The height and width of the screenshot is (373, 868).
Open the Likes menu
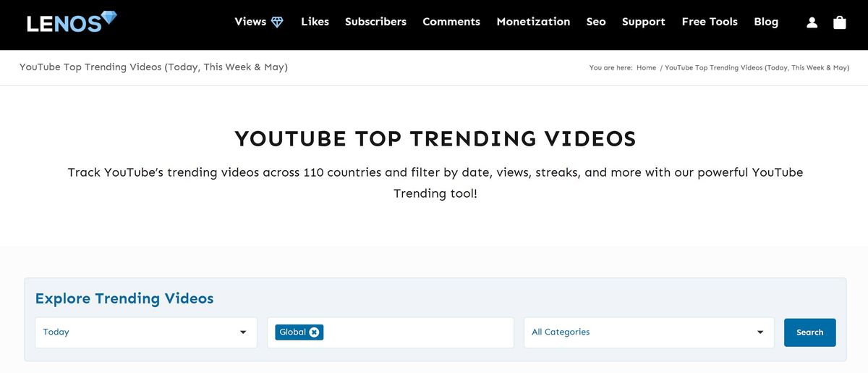pyautogui.click(x=315, y=22)
